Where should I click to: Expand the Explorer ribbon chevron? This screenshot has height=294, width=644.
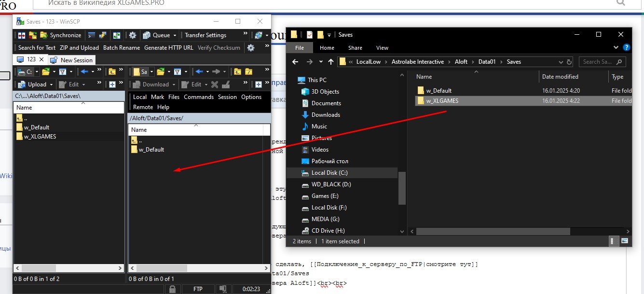[x=616, y=48]
